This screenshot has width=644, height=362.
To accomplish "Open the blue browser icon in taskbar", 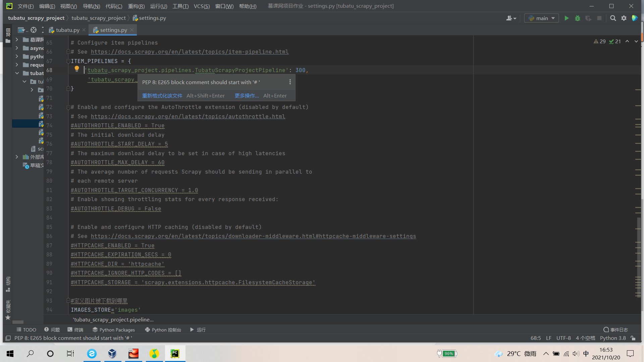I will click(92, 353).
